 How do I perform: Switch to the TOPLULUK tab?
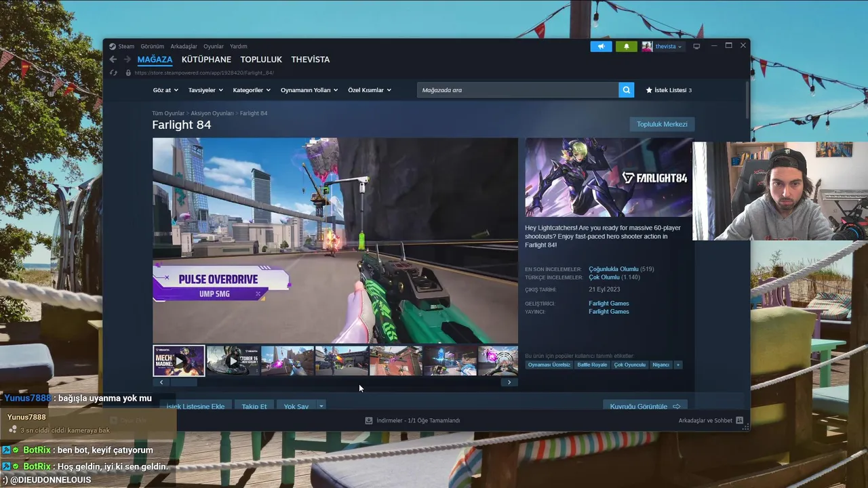tap(261, 60)
